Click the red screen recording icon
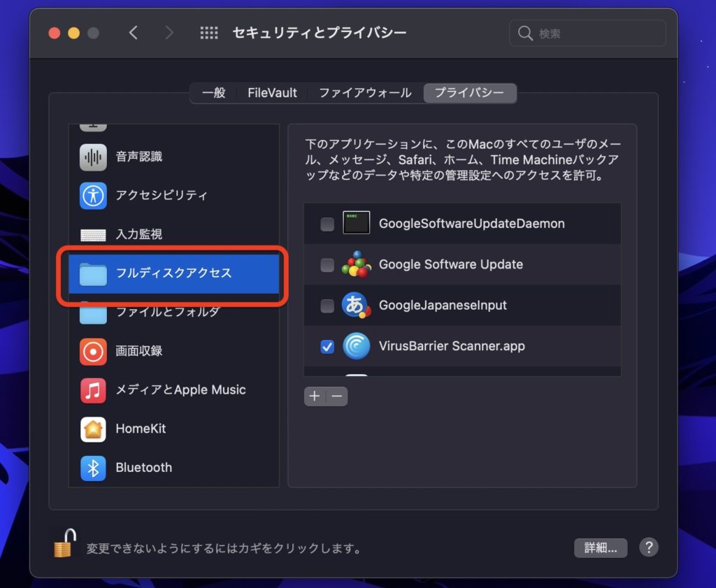The height and width of the screenshot is (588, 716). pos(93,352)
